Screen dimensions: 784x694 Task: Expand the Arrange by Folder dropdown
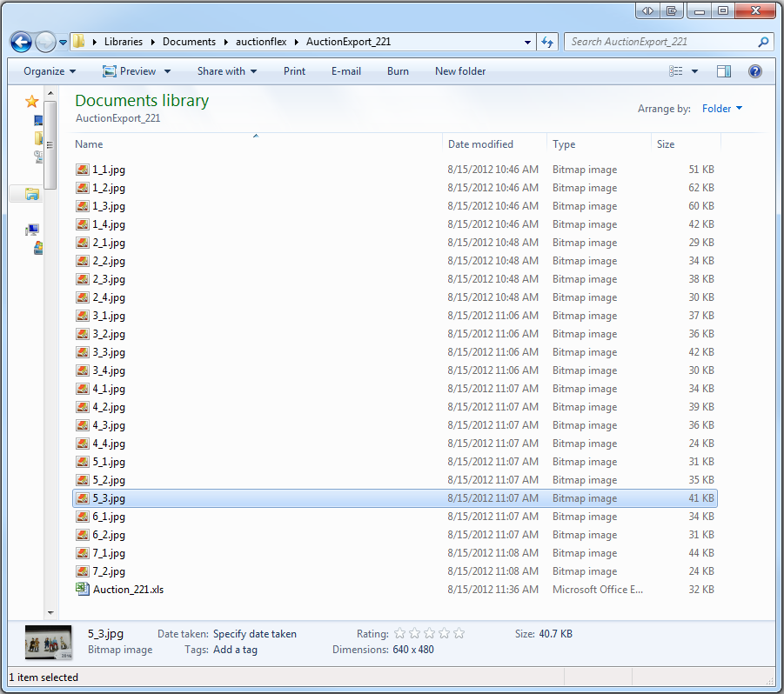pyautogui.click(x=722, y=109)
